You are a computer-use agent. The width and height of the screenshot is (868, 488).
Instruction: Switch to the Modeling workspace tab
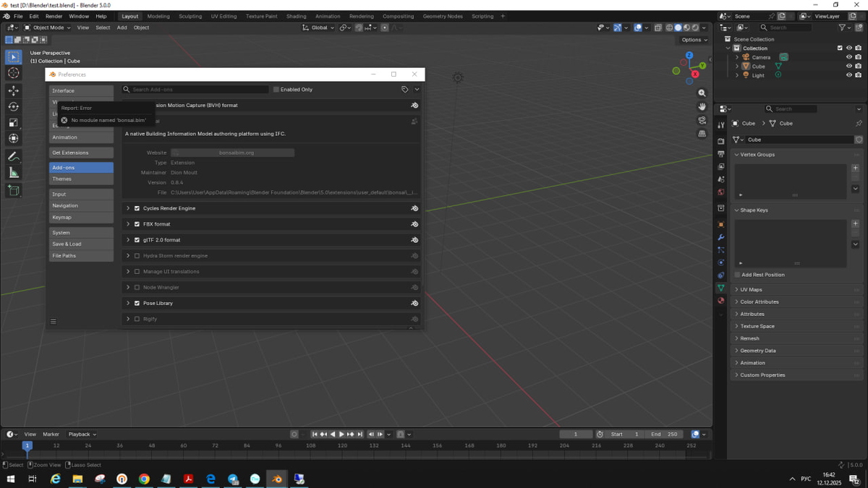click(158, 16)
